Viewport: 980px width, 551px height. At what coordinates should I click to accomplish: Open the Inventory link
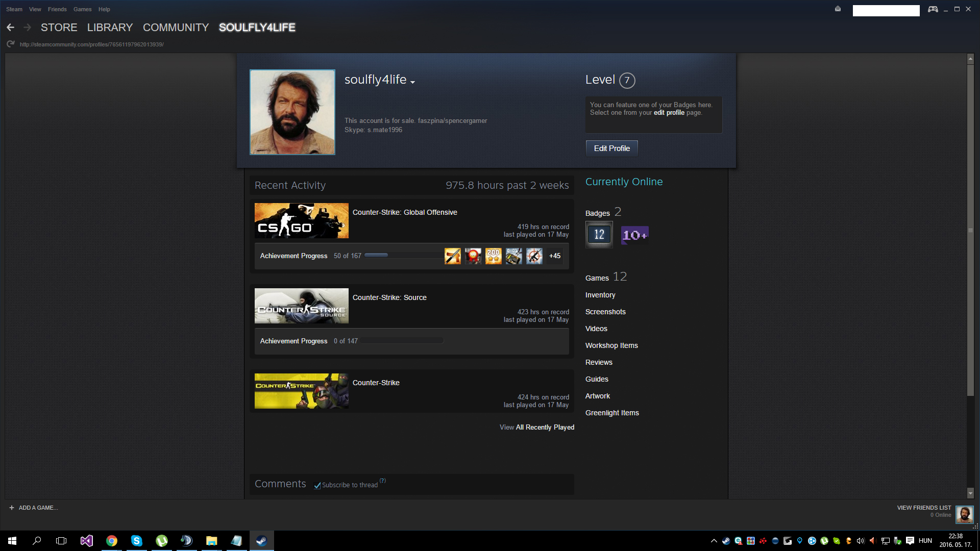[x=600, y=295]
